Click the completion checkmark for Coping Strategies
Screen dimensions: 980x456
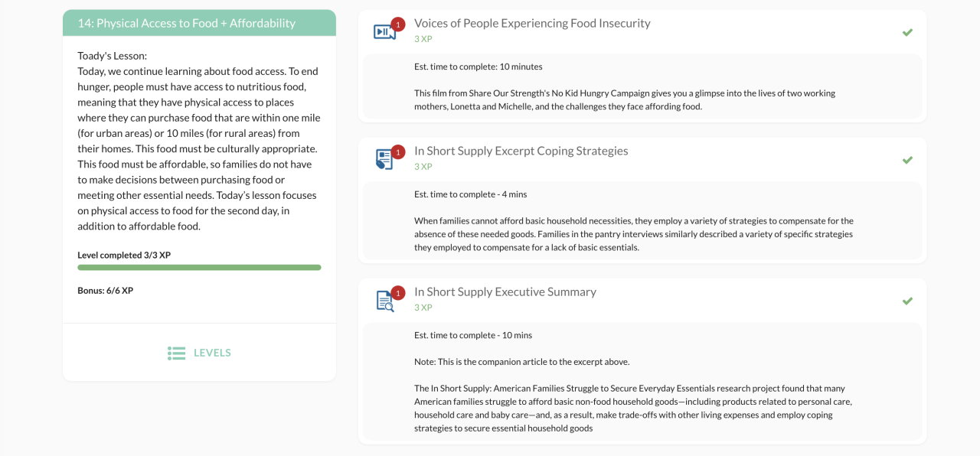(907, 160)
